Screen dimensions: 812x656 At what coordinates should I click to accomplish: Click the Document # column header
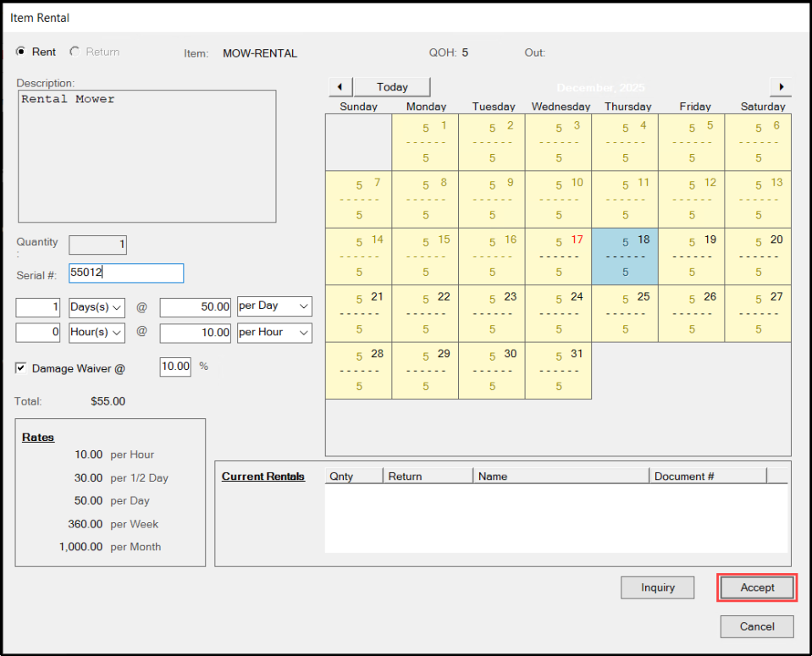pyautogui.click(x=707, y=477)
